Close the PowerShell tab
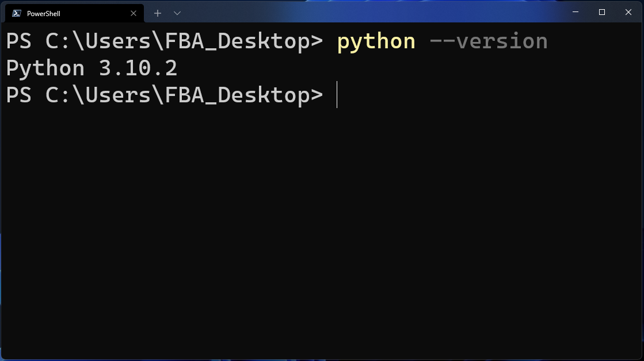 coord(134,13)
